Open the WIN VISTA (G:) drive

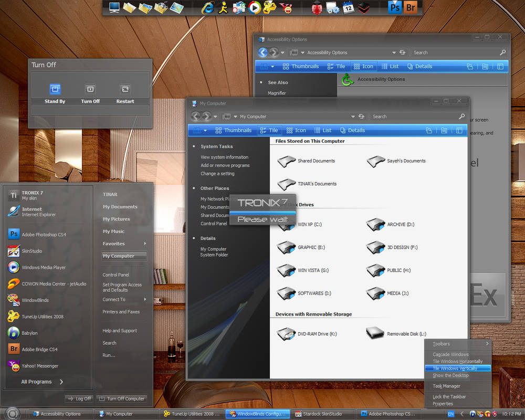[303, 270]
